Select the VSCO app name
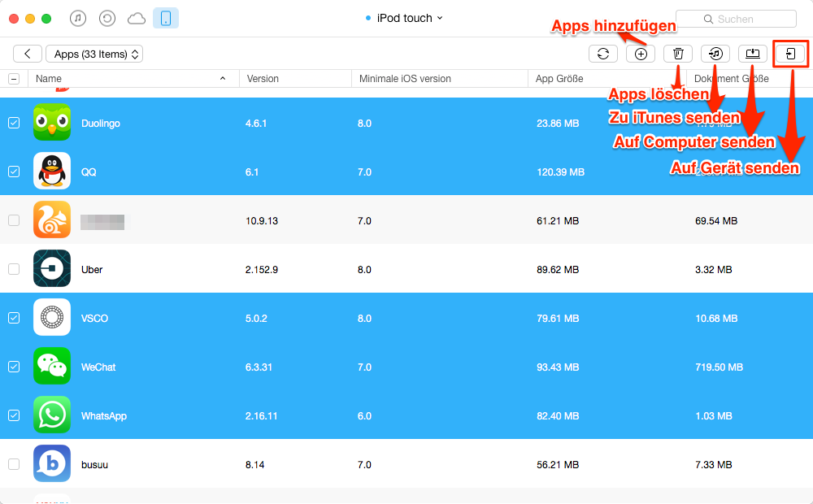The image size is (813, 504). tap(94, 319)
